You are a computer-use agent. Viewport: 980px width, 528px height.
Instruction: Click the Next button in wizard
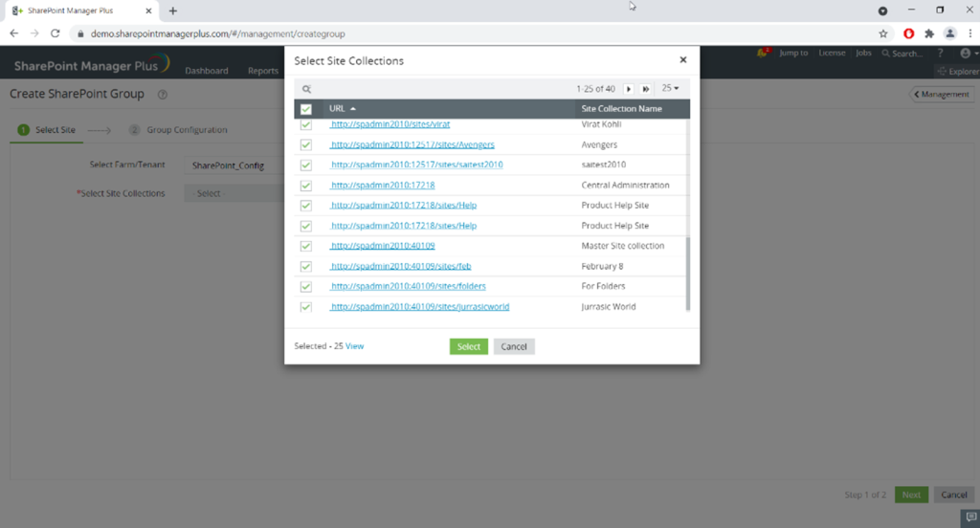coord(911,495)
